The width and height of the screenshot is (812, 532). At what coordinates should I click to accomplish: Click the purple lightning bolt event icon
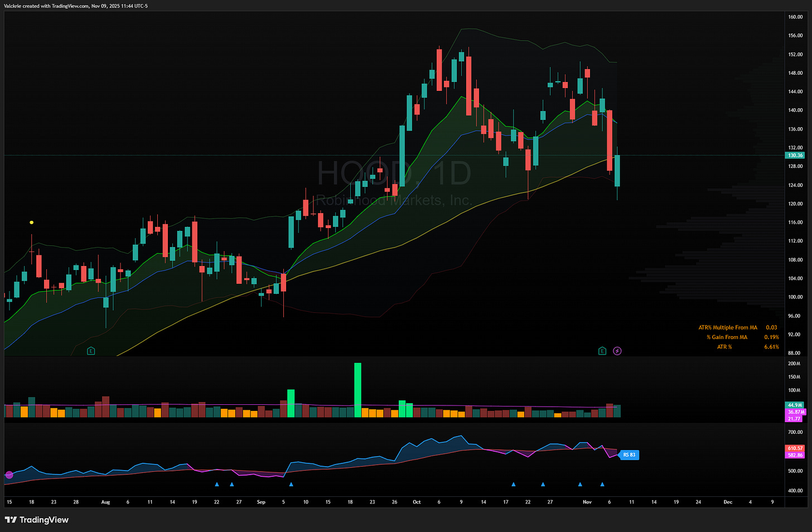click(x=617, y=351)
